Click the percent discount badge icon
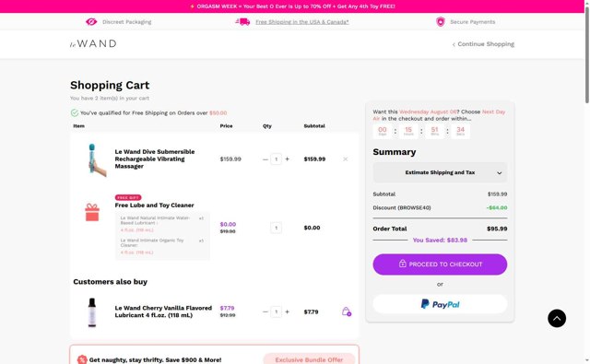This screenshot has height=364, width=590. pyautogui.click(x=82, y=359)
